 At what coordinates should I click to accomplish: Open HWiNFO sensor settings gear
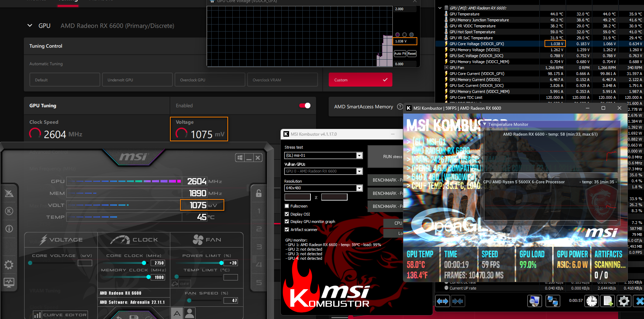(624, 301)
